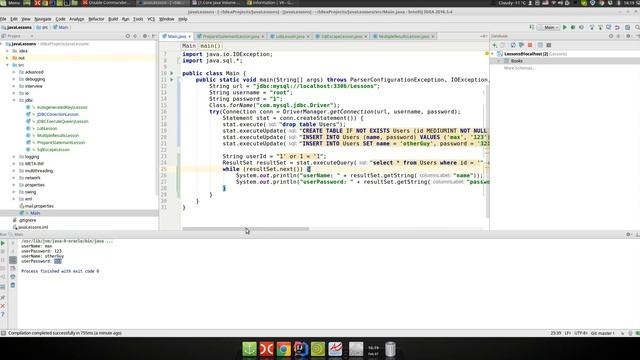Open the trash can in the dock
Screen dimensions: 640x360
390,349
